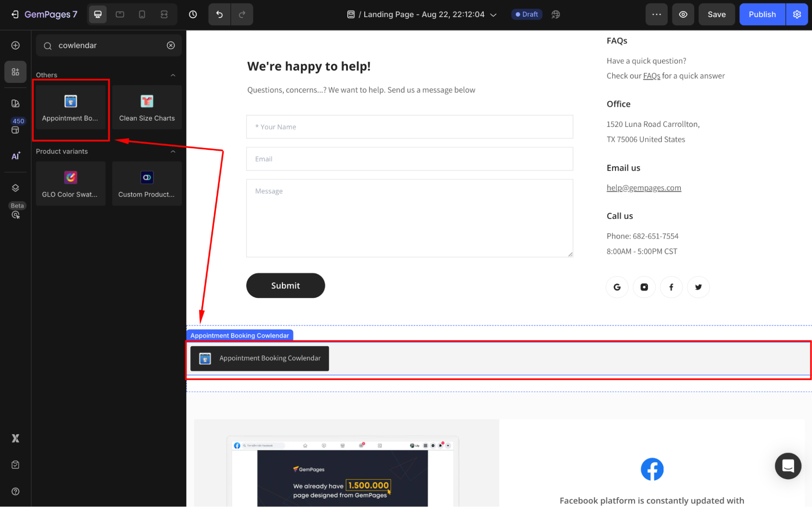Switch to mobile device view

click(x=142, y=15)
